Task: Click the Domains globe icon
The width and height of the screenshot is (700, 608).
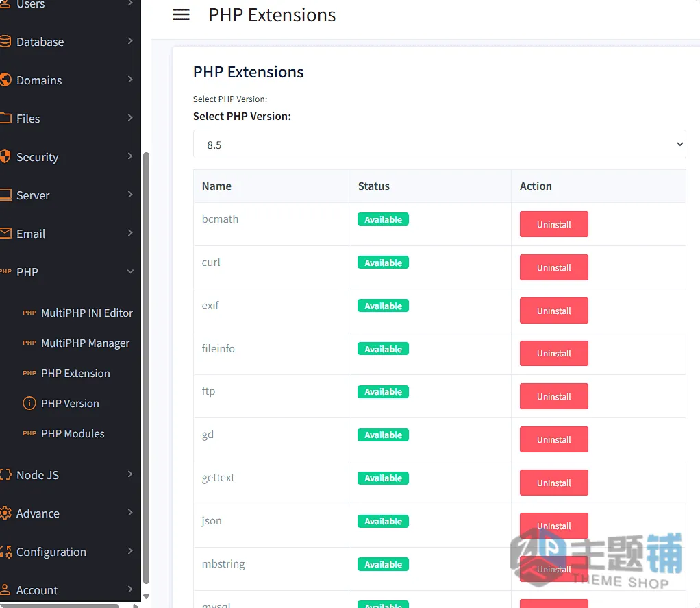Action: (x=5, y=80)
